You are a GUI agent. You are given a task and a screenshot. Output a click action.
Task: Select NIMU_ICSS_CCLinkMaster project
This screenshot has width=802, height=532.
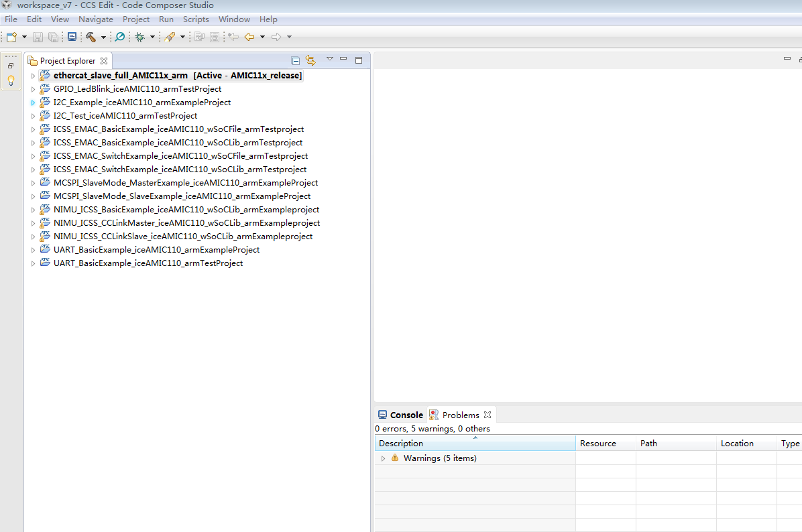pyautogui.click(x=186, y=223)
